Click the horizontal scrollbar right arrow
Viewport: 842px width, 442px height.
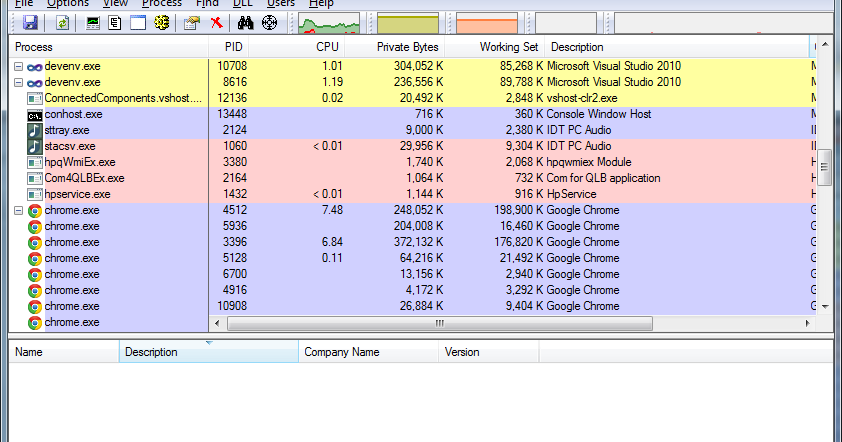point(807,323)
